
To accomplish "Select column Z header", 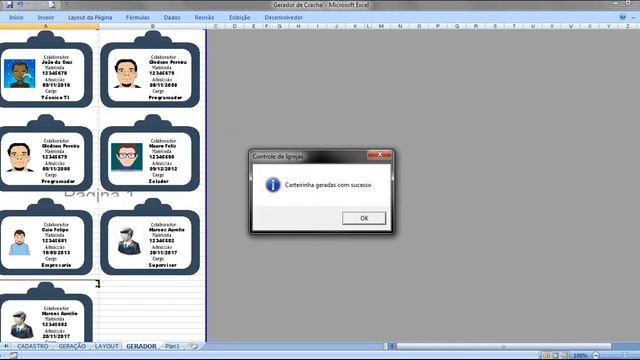I will pos(627,26).
